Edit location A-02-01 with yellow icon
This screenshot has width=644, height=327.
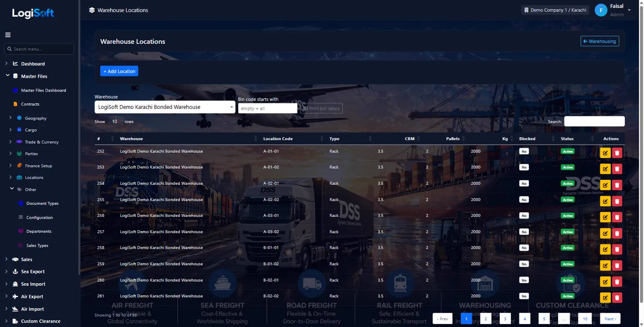(605, 185)
